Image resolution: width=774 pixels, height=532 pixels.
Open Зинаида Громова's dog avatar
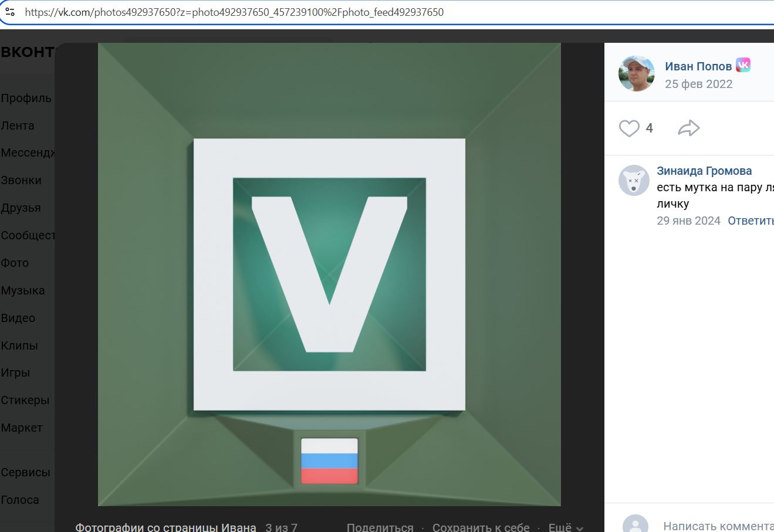pyautogui.click(x=634, y=181)
